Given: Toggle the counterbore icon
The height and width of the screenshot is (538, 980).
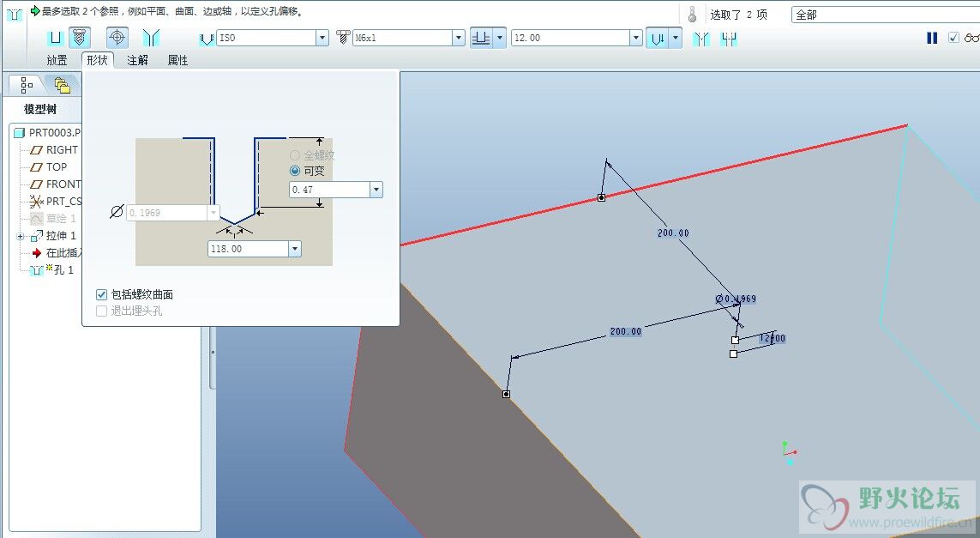Looking at the screenshot, I should coord(729,39).
